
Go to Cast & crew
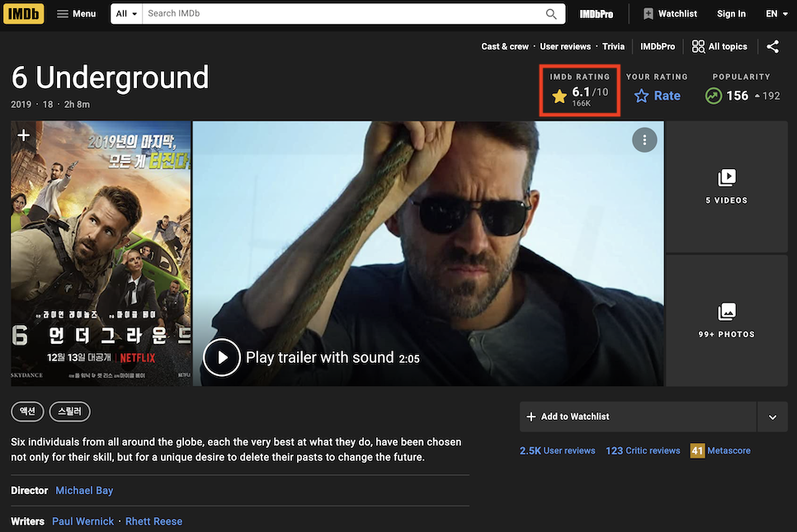pos(505,46)
